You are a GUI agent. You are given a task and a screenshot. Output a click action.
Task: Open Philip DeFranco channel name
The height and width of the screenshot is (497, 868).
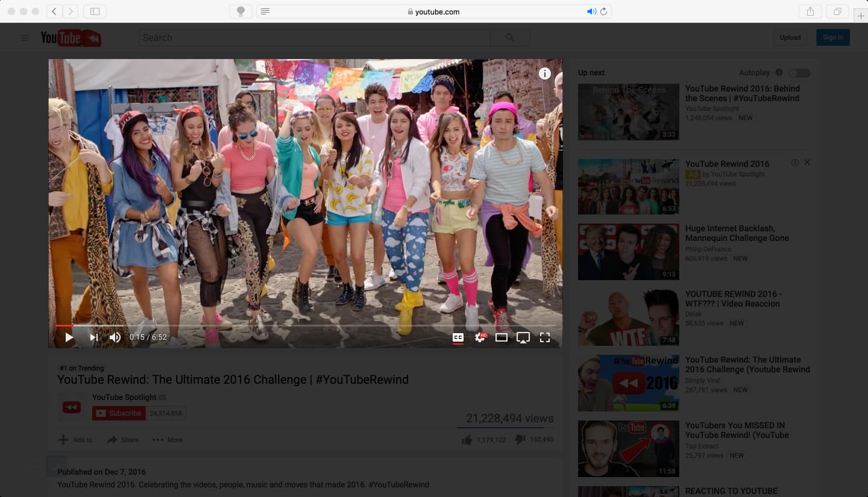[x=708, y=249]
